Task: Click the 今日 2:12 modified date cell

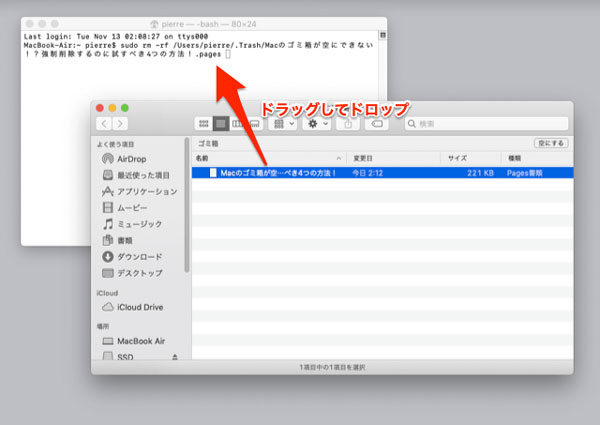Action: tap(367, 173)
